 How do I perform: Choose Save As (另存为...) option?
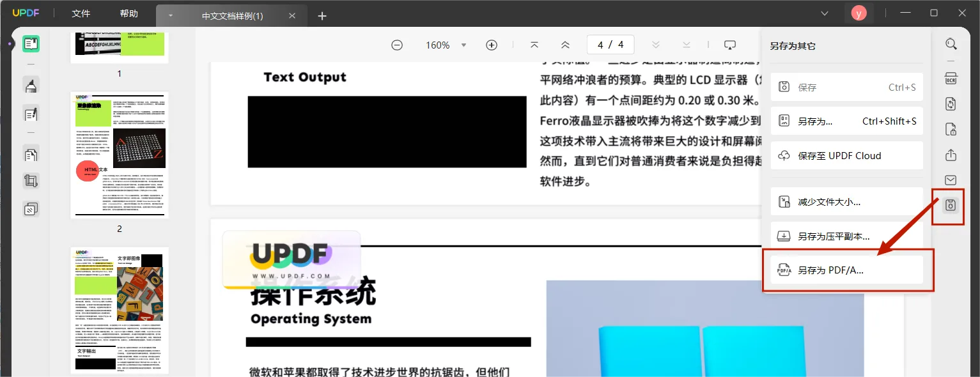(x=846, y=121)
